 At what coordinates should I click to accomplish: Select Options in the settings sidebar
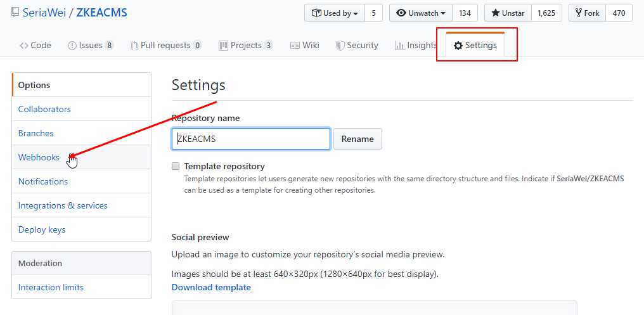coord(81,85)
